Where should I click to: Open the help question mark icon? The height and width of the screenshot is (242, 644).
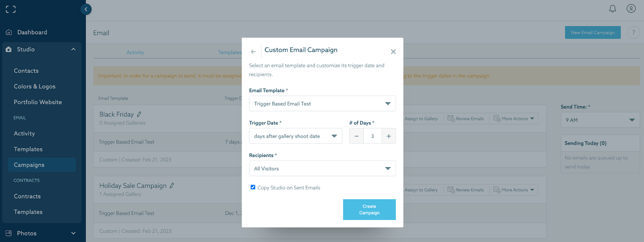tap(634, 32)
